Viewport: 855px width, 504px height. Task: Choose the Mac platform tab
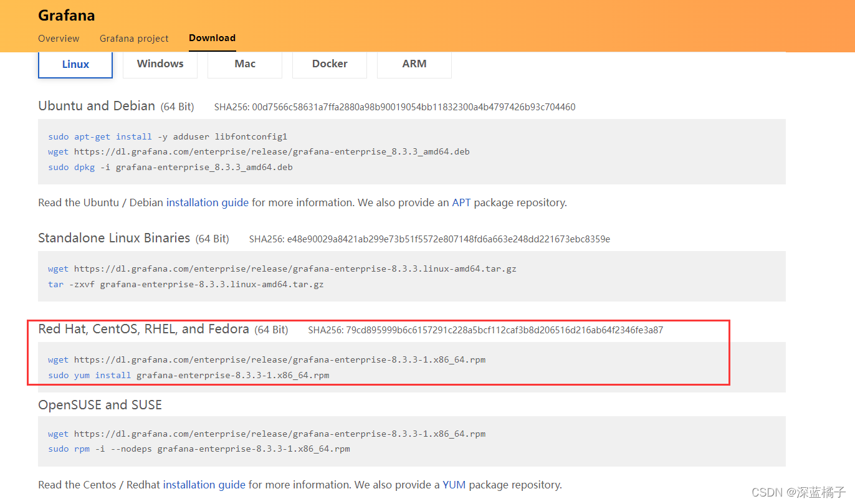(x=245, y=64)
